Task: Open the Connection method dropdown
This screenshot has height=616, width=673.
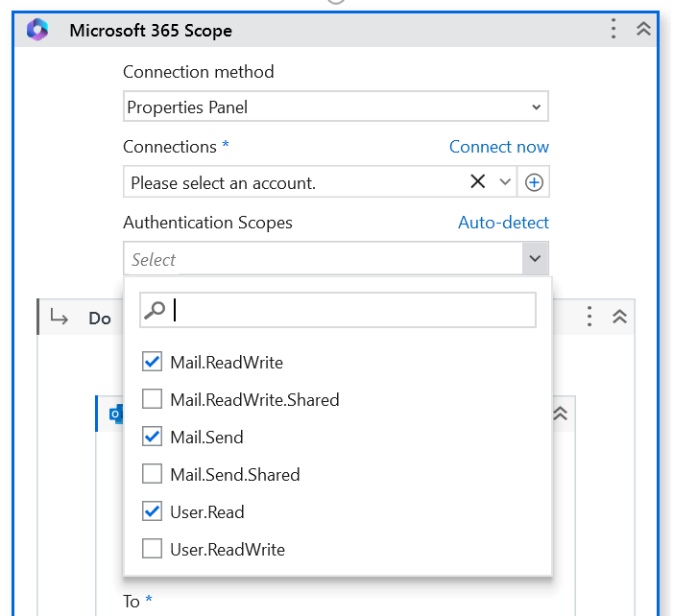Action: pos(336,107)
